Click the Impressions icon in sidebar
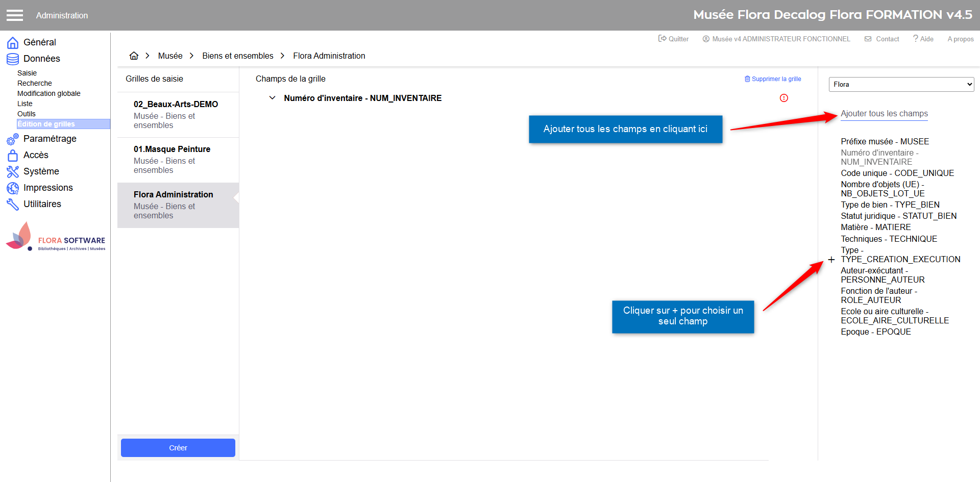This screenshot has width=980, height=482. (x=13, y=188)
